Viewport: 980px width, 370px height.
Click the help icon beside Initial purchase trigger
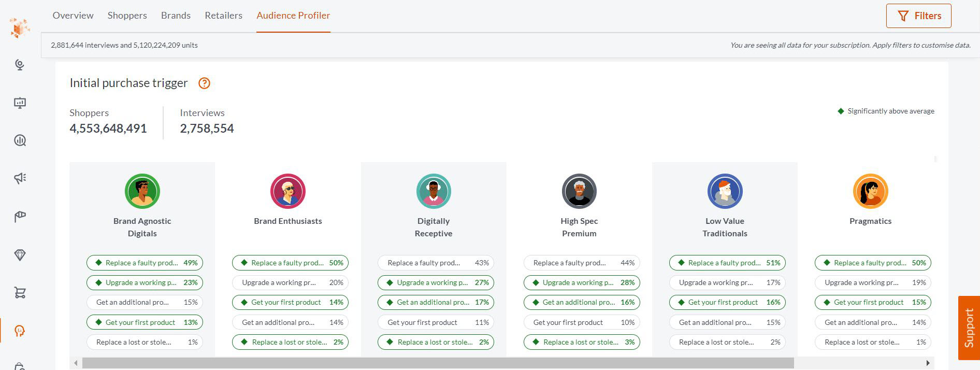pyautogui.click(x=205, y=83)
